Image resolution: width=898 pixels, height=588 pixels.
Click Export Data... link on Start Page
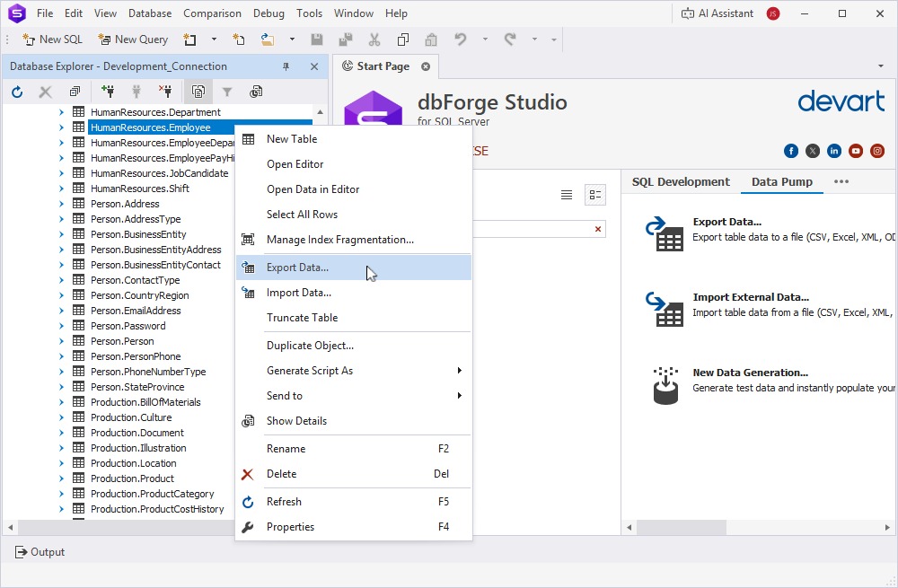tap(726, 222)
